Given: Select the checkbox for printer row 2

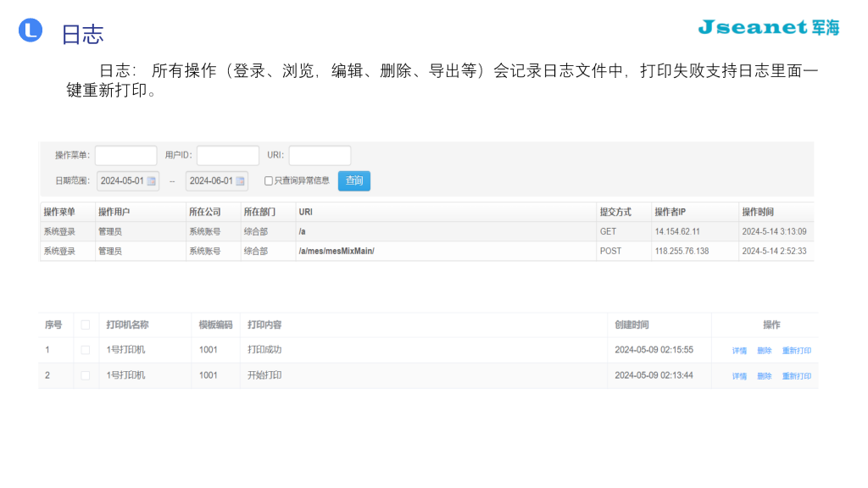Looking at the screenshot, I should point(86,375).
